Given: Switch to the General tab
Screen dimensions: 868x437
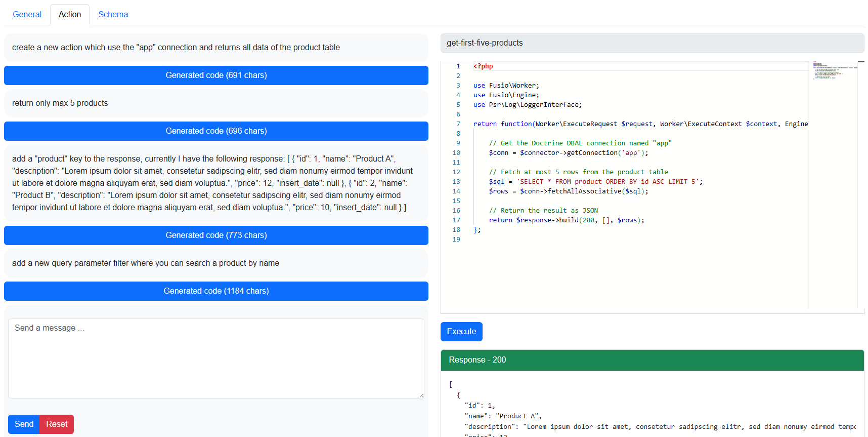Looking at the screenshot, I should click(x=27, y=15).
